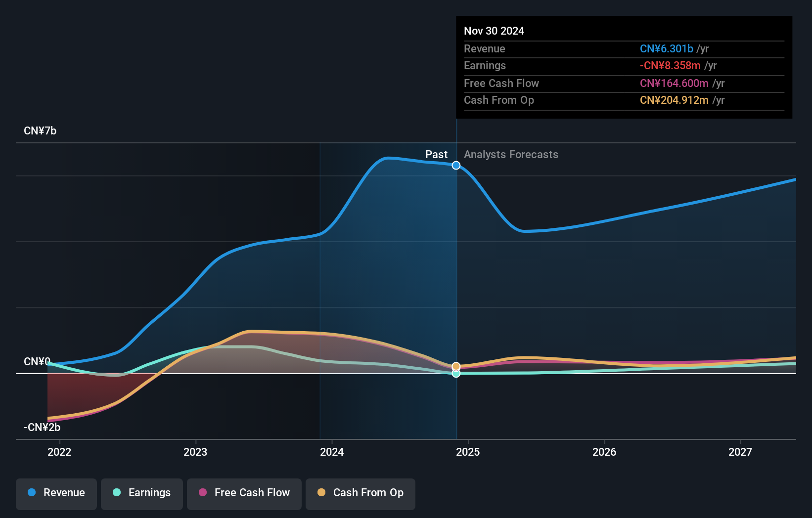The height and width of the screenshot is (518, 812).
Task: Click the blue Revenue legend dot
Action: [31, 493]
